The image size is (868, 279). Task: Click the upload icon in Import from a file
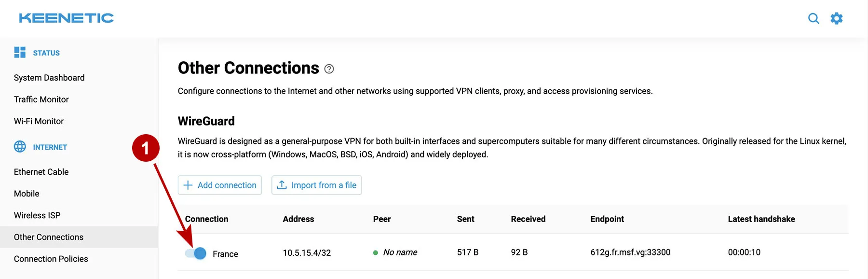tap(281, 185)
